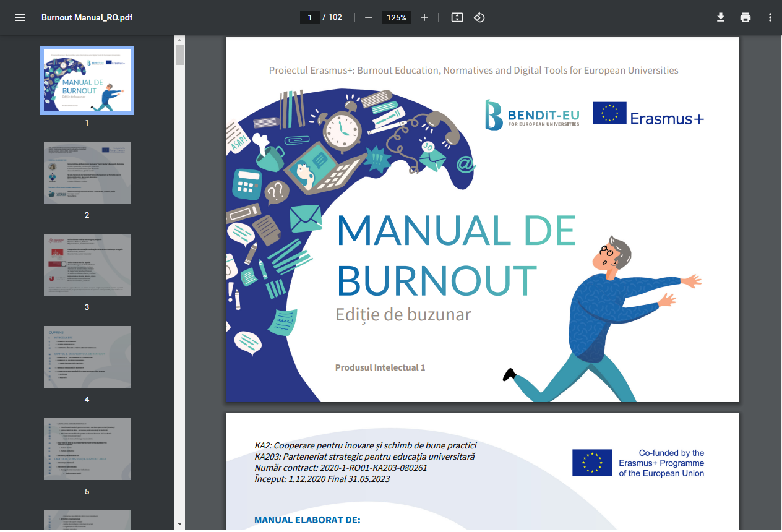Select the page 5 thumbnail
Viewport: 782px width, 532px height.
coord(87,449)
